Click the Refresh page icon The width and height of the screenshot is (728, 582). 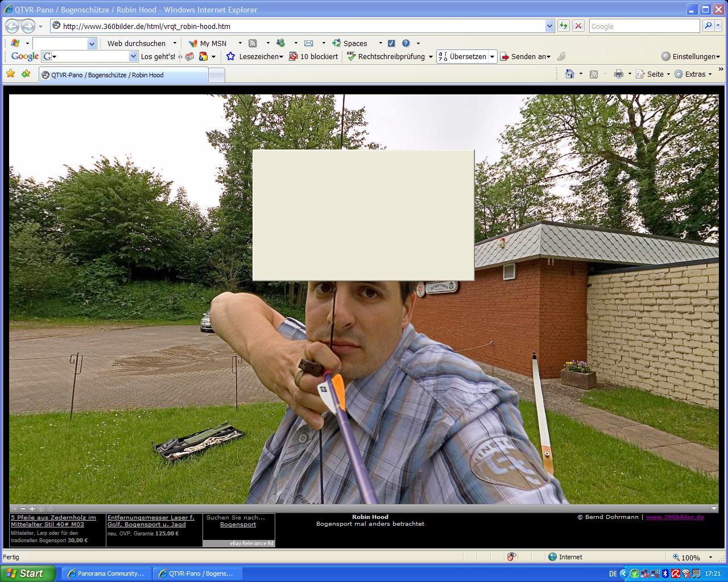[x=563, y=26]
